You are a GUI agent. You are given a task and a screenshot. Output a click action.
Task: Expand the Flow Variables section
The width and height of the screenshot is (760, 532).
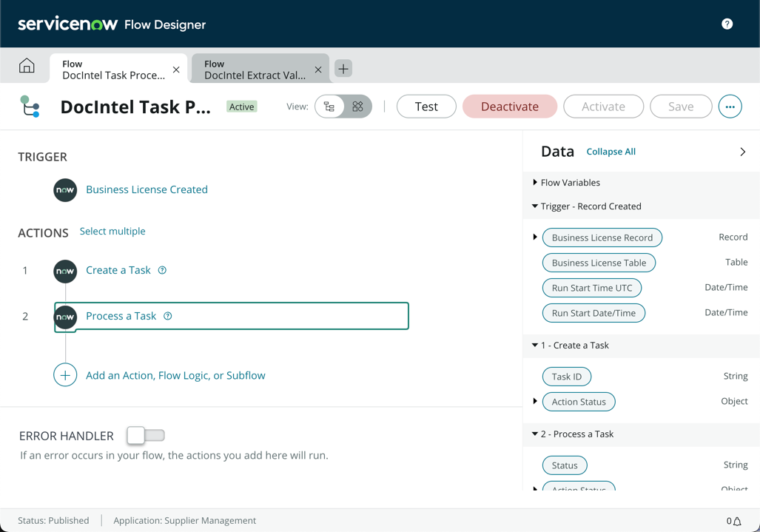tap(535, 183)
